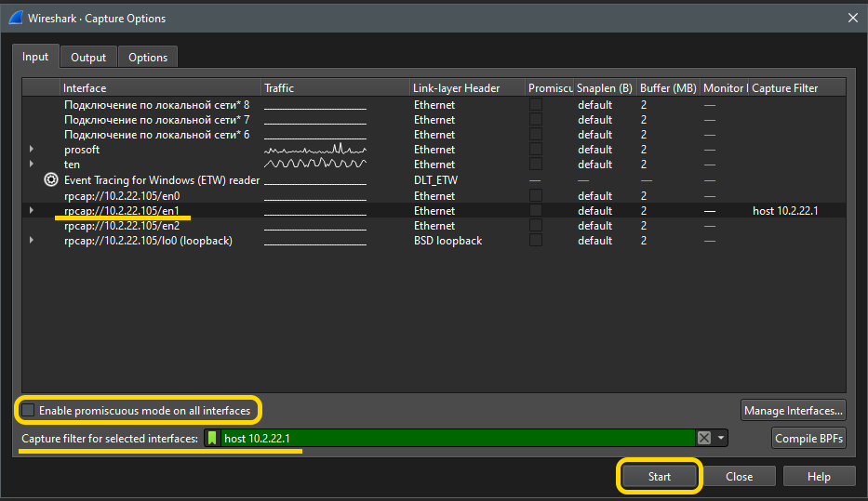The image size is (868, 501).
Task: Open Manage Interfaces dialog
Action: pyautogui.click(x=794, y=410)
